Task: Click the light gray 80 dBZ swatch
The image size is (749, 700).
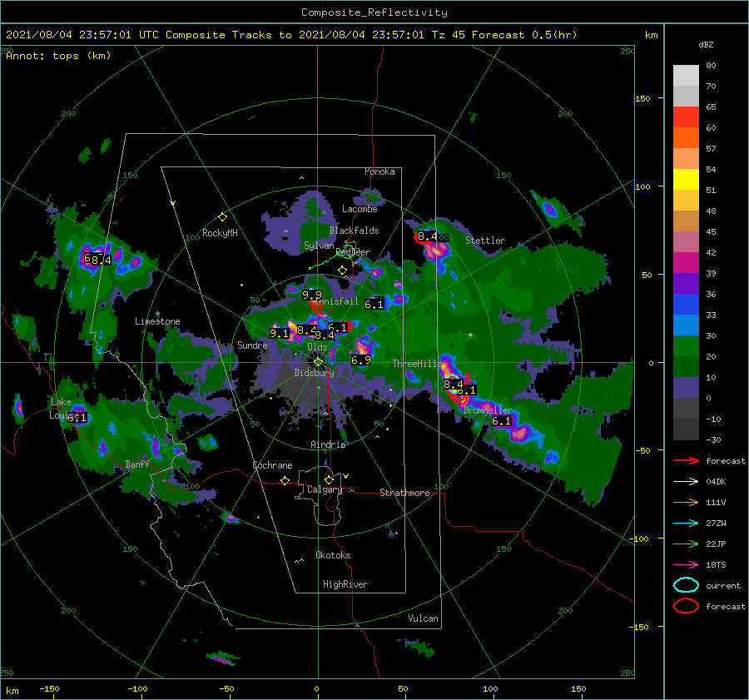Action: click(x=686, y=76)
